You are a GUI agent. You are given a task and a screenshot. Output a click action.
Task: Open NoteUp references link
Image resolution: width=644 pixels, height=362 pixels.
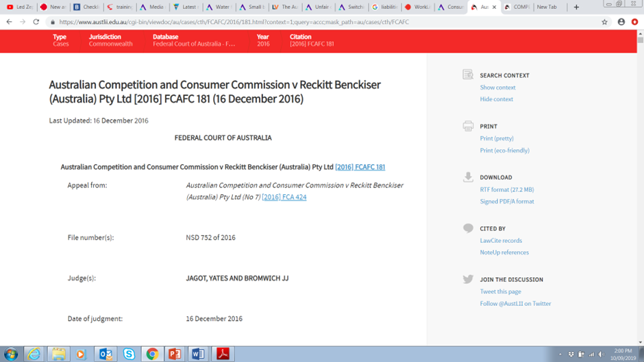click(504, 253)
